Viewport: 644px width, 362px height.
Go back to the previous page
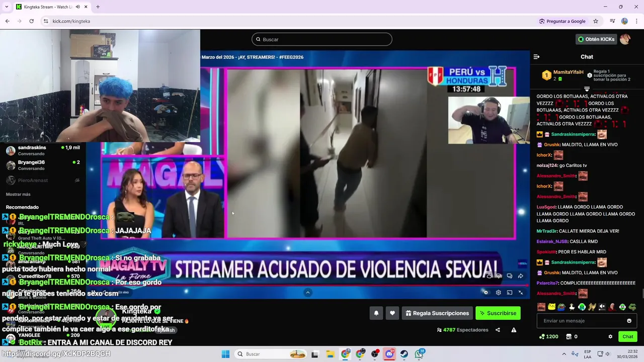click(x=7, y=21)
